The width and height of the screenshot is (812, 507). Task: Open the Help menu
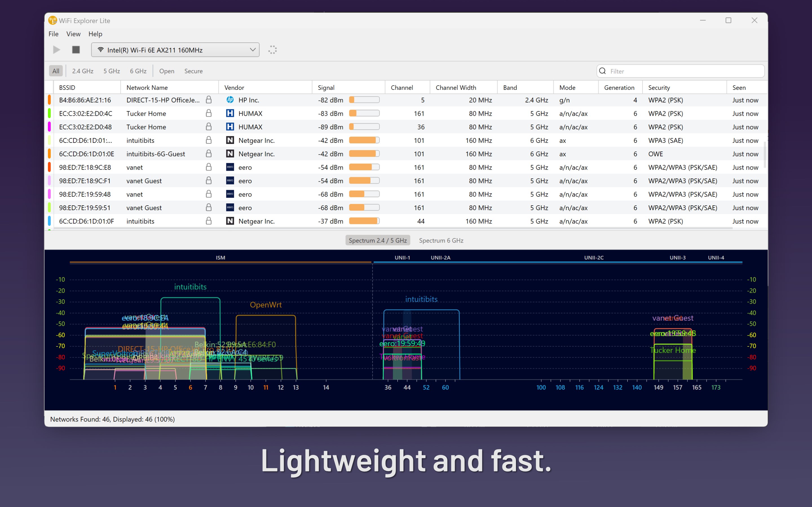point(95,34)
